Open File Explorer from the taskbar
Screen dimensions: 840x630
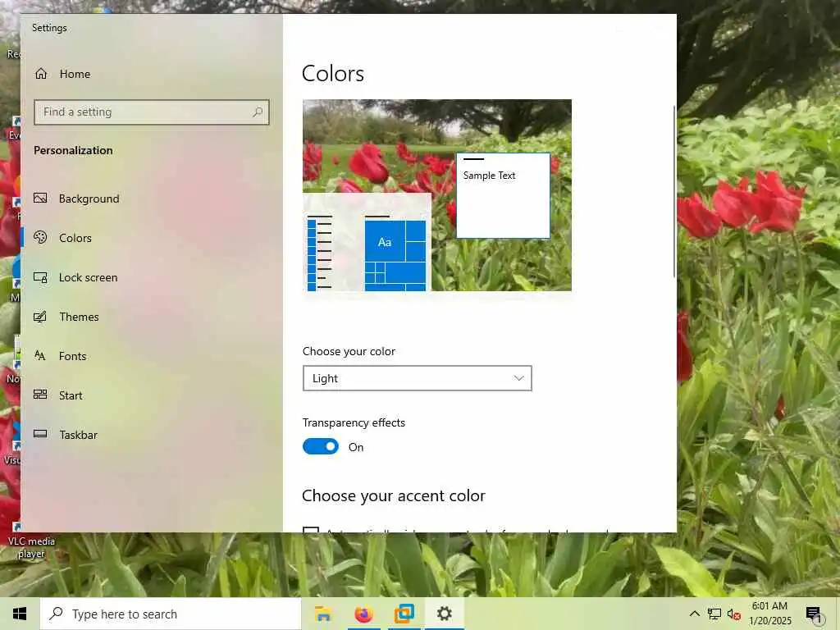tap(323, 614)
